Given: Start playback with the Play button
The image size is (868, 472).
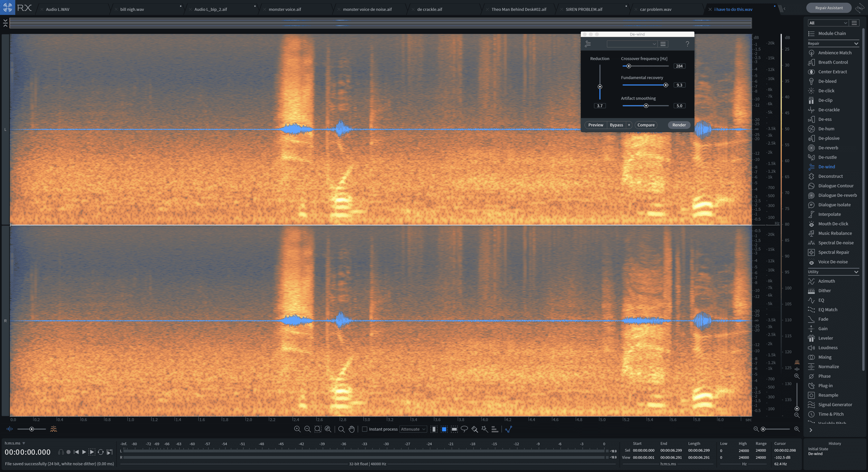Looking at the screenshot, I should coord(84,452).
